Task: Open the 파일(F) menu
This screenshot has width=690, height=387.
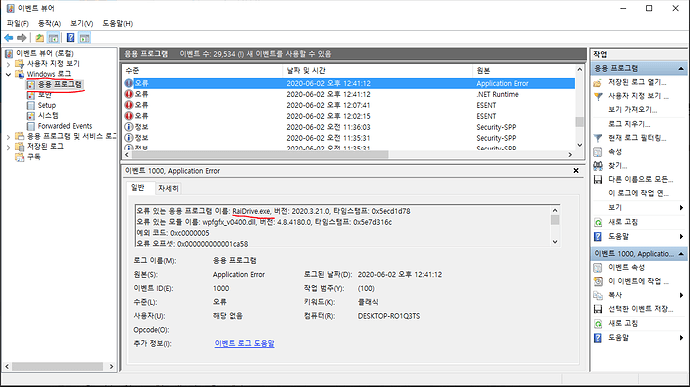Action: point(18,23)
